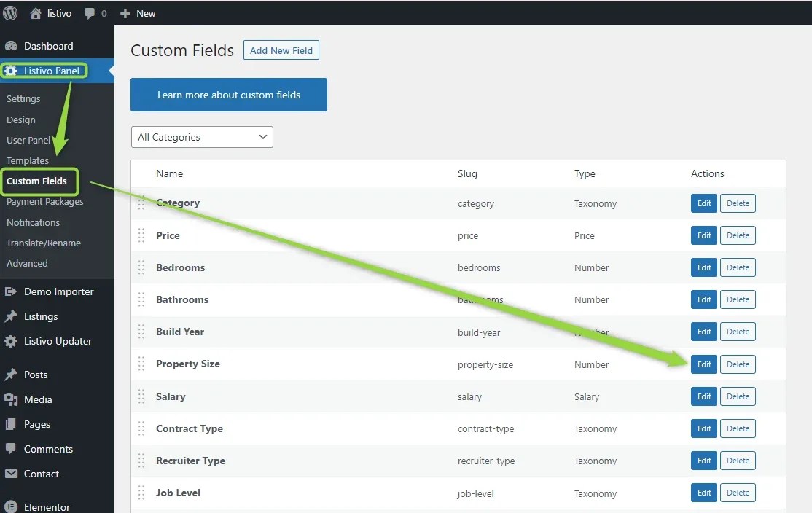The image size is (812, 513).
Task: Delete the Bedrooms field
Action: point(738,267)
